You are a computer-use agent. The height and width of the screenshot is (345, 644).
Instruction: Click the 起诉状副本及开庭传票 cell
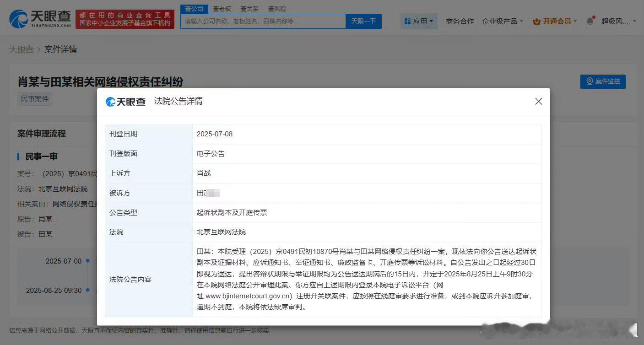(x=232, y=212)
